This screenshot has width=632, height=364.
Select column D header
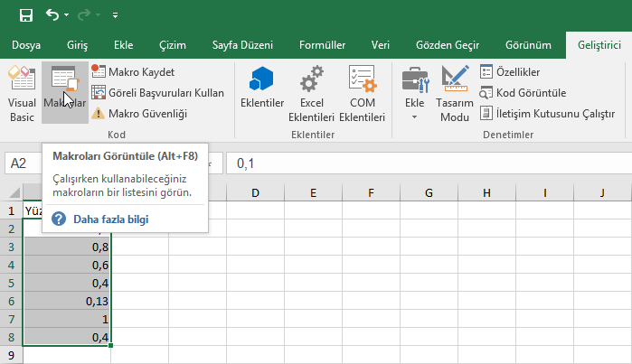click(255, 193)
